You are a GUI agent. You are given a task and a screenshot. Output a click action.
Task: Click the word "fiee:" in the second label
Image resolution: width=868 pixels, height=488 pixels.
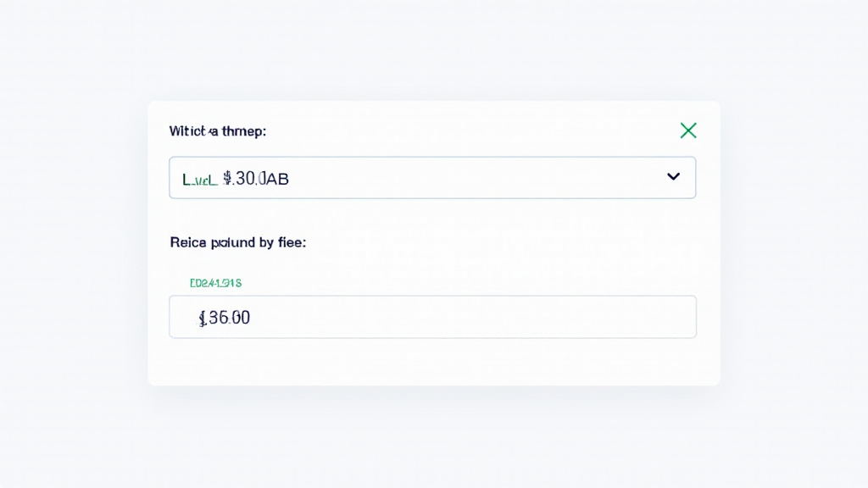coord(290,242)
